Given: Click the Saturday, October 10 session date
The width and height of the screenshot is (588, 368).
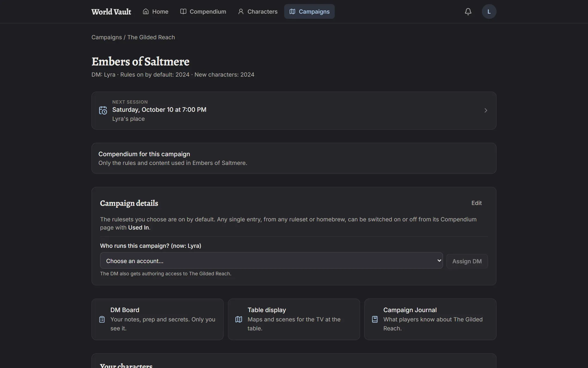Looking at the screenshot, I should coord(159,110).
